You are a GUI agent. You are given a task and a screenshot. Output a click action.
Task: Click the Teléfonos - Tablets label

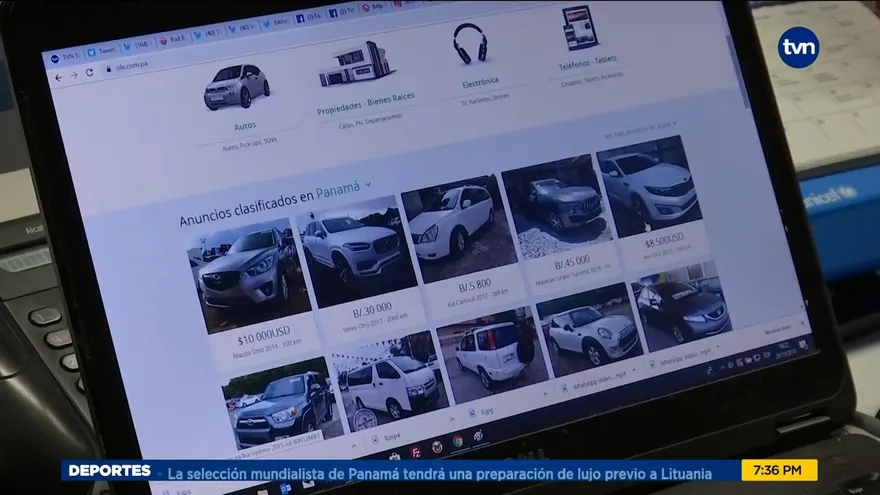588,62
